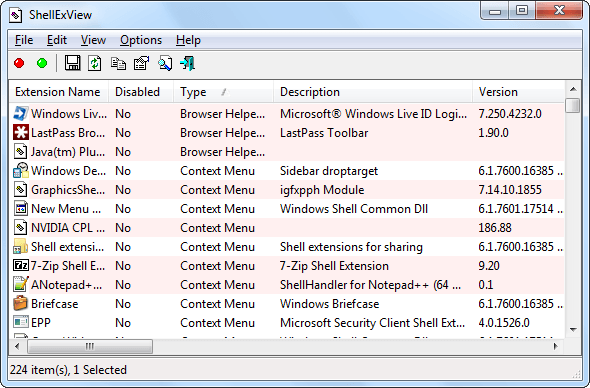The width and height of the screenshot is (590, 388).
Task: Click the horizontal scrollbar thumb
Action: pos(90,346)
